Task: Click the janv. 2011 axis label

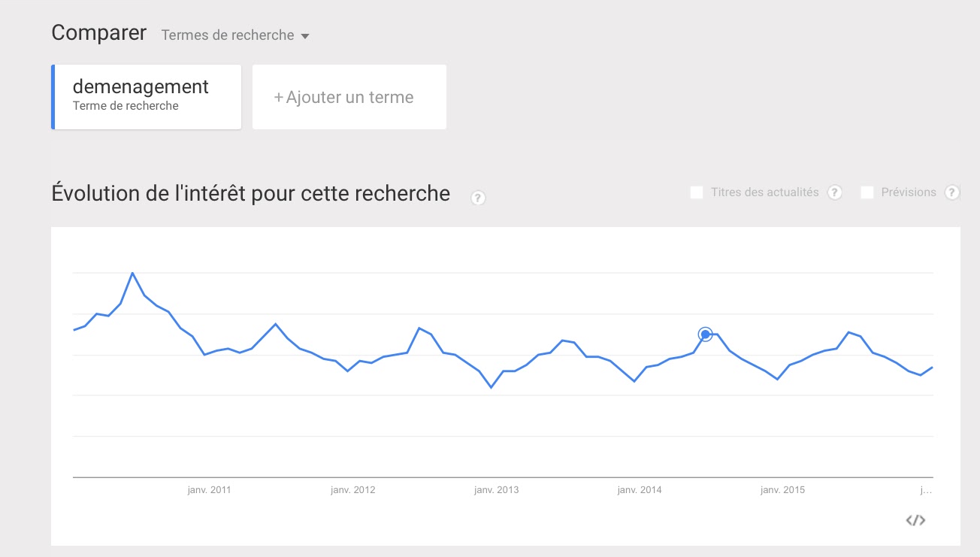Action: 209,490
